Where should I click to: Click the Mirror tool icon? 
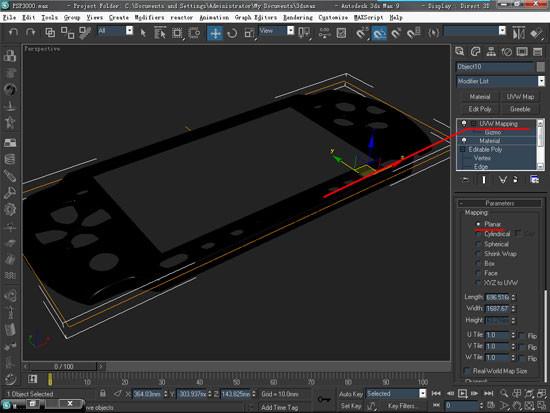518,33
